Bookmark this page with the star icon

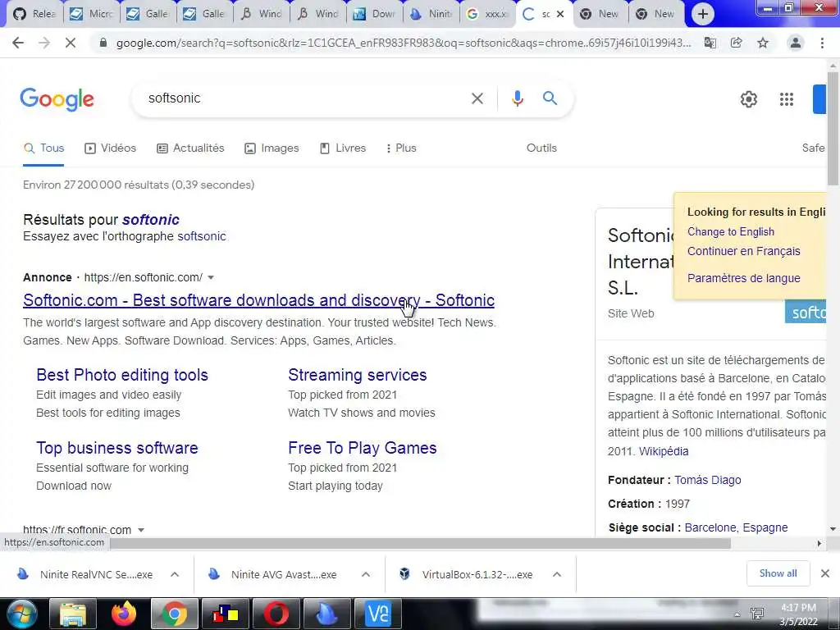click(763, 43)
